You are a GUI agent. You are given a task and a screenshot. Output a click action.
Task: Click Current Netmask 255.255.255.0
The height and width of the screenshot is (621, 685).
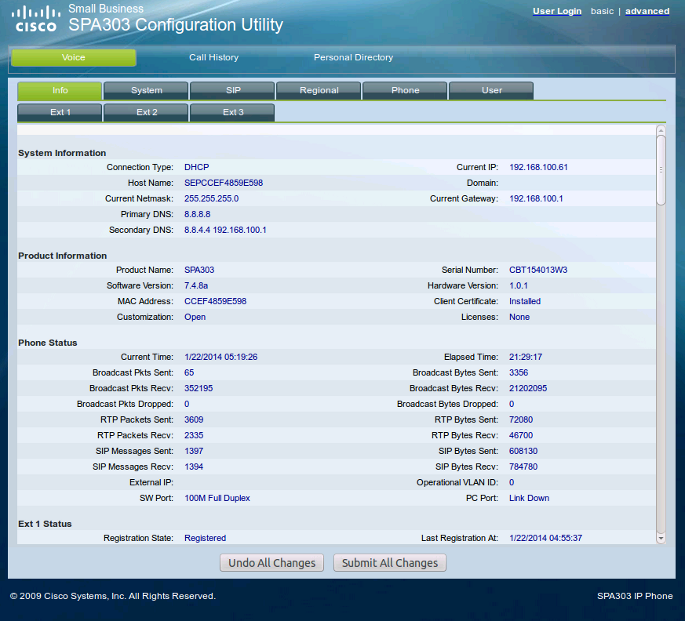[211, 199]
